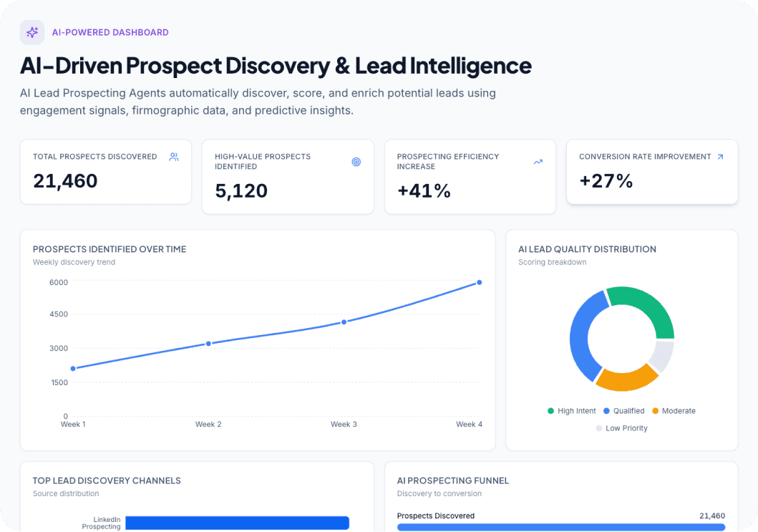
Task: Select the Week 2 data point on trend line
Action: point(209,343)
